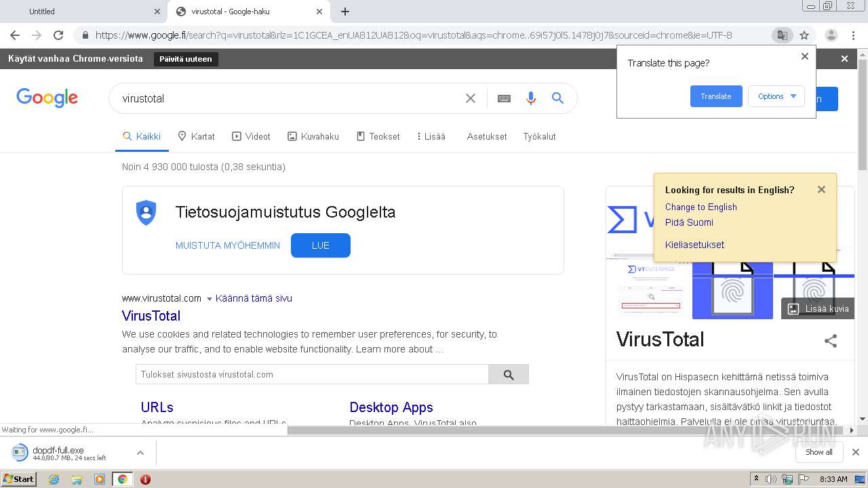Click the privacy shield icon in reminder card

pyautogui.click(x=146, y=213)
